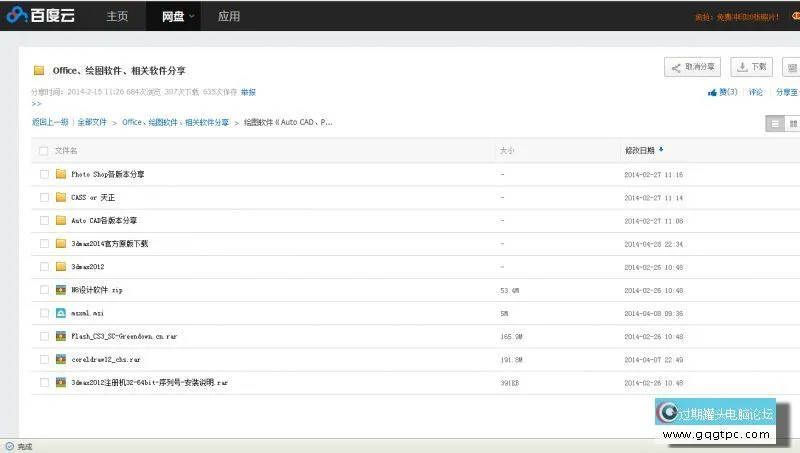The height and width of the screenshot is (453, 800).
Task: Click the 修改日期 sort arrow
Action: (661, 149)
